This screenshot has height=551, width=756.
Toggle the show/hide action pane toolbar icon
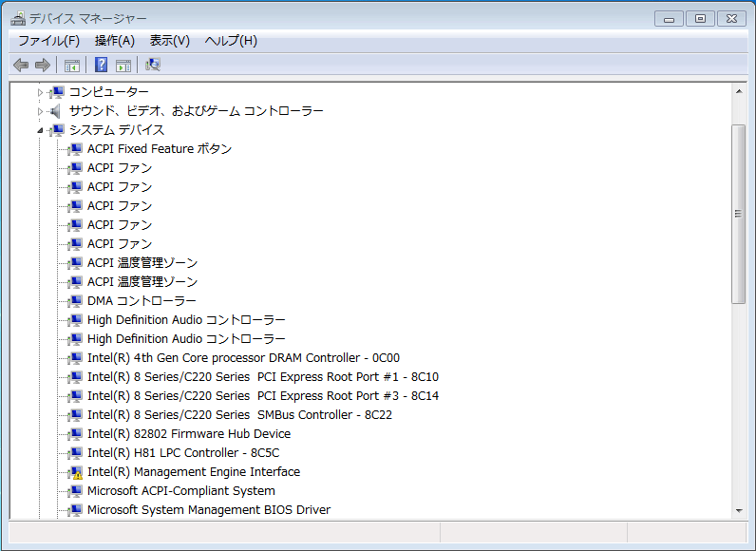123,66
